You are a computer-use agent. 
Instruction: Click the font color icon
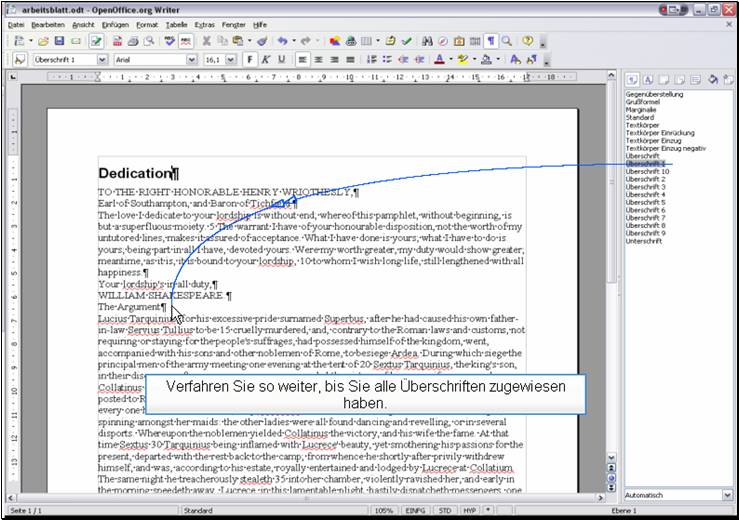point(439,60)
